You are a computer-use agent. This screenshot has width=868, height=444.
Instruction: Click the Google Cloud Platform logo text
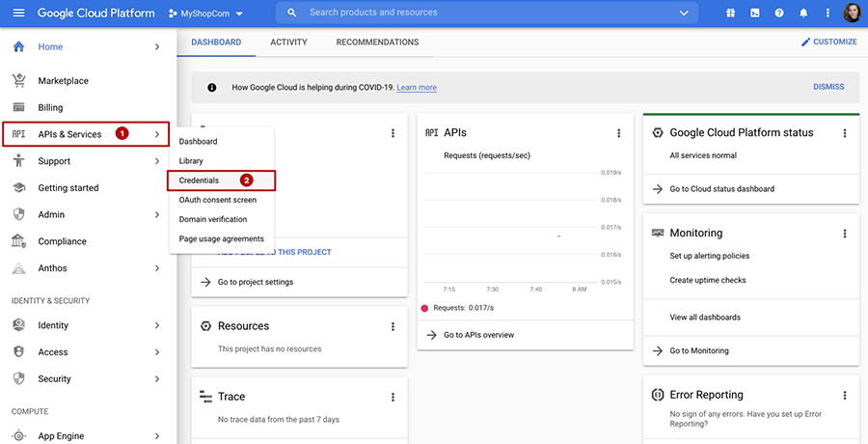(96, 13)
